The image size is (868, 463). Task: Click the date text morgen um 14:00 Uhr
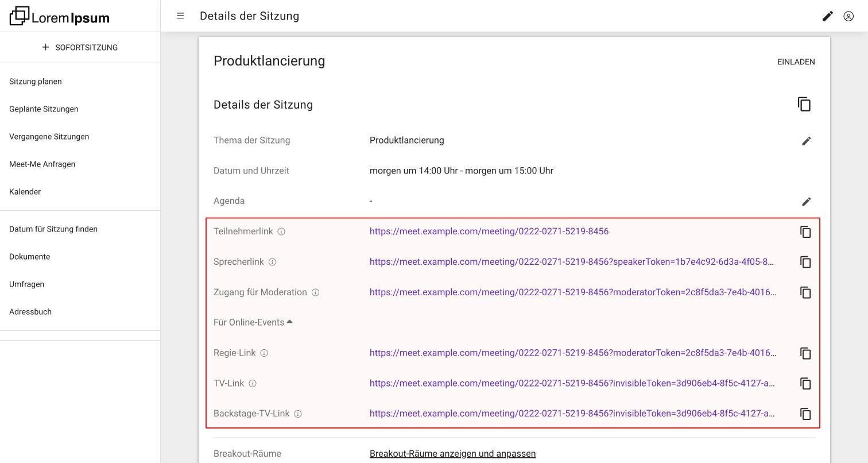click(x=414, y=171)
